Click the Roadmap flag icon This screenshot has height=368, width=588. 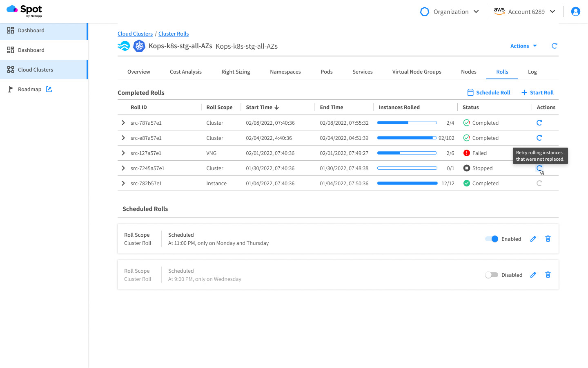[11, 89]
